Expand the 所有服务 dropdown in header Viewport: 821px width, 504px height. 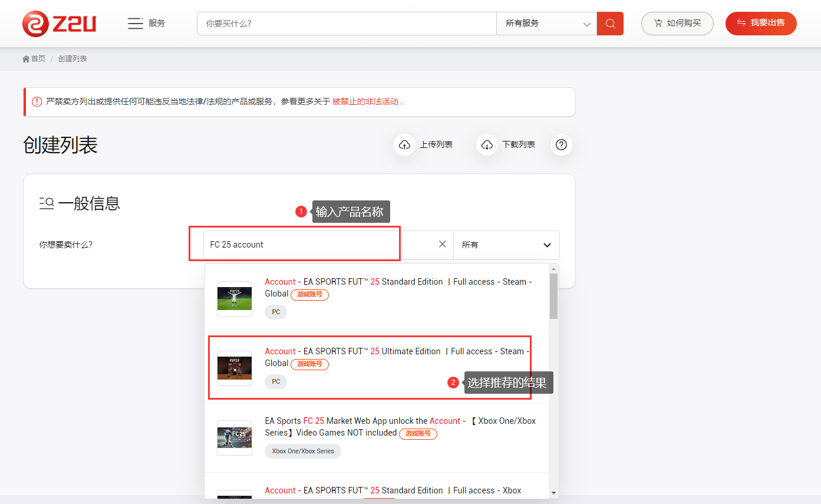[546, 24]
